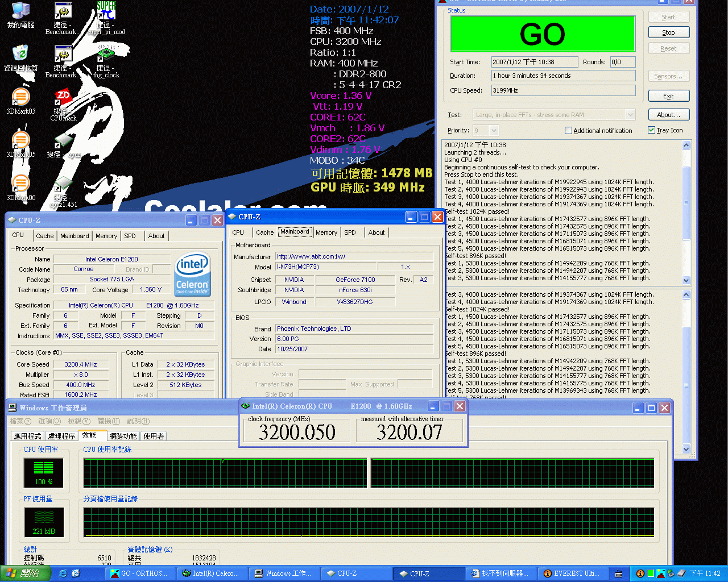The image size is (728, 582).
Task: Open the 捷徑 - cpuz desktop shortcut
Action: tap(63, 145)
